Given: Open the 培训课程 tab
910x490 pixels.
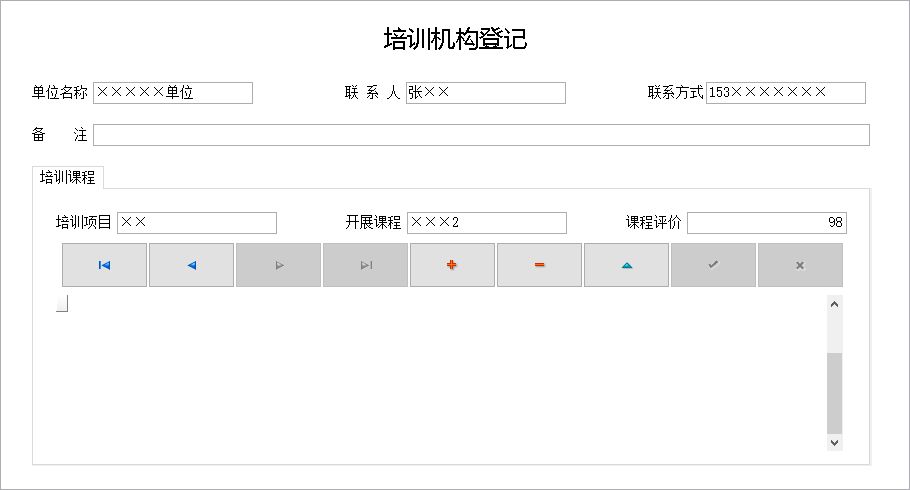Looking at the screenshot, I should click(x=67, y=177).
